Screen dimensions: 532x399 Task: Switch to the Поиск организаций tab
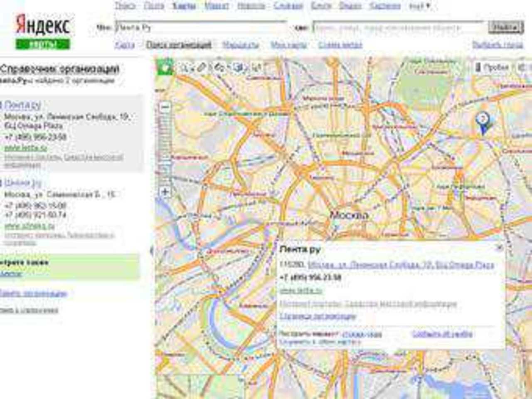click(x=179, y=44)
